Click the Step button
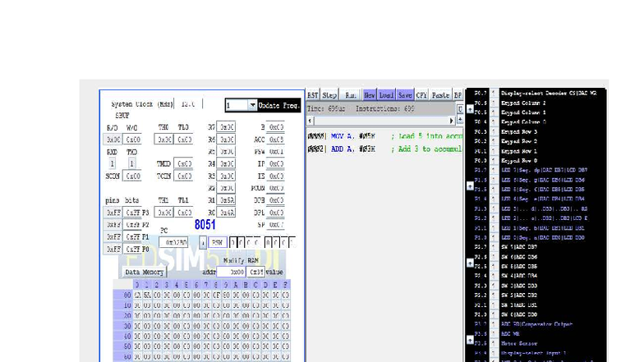 pos(329,95)
